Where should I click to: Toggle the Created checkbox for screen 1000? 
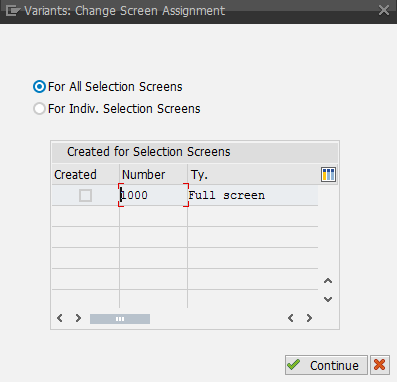click(85, 195)
